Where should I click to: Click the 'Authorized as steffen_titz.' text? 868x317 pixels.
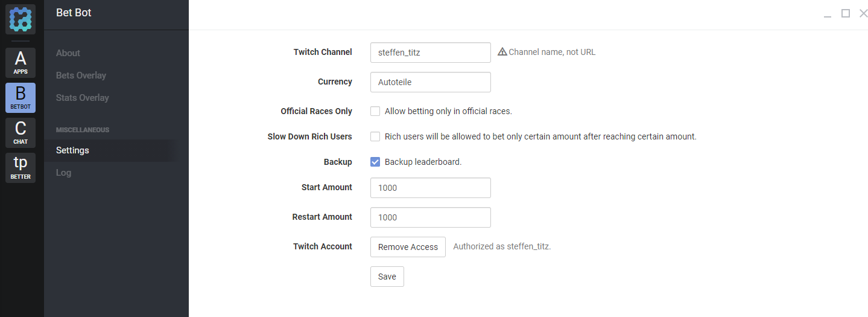pyautogui.click(x=502, y=246)
